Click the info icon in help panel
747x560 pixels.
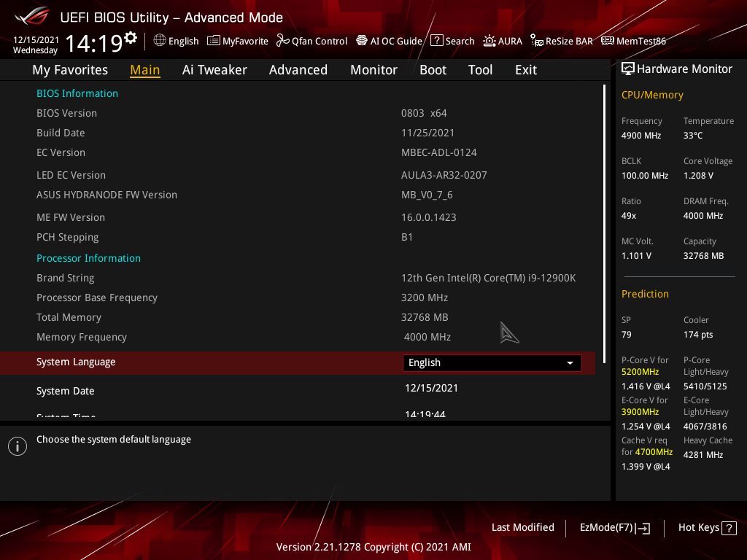click(x=18, y=446)
